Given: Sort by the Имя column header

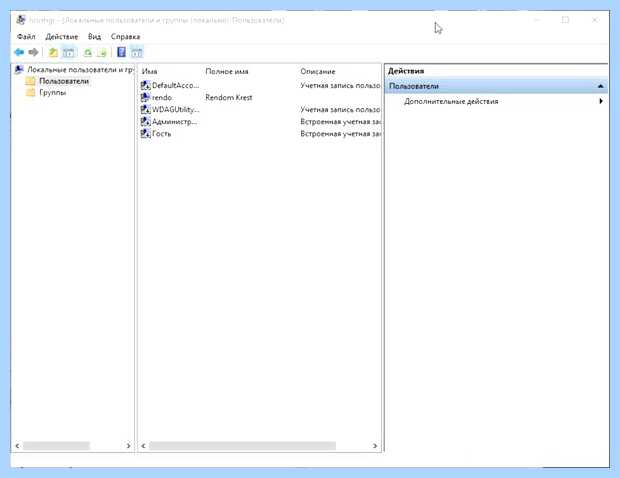Looking at the screenshot, I should 149,72.
